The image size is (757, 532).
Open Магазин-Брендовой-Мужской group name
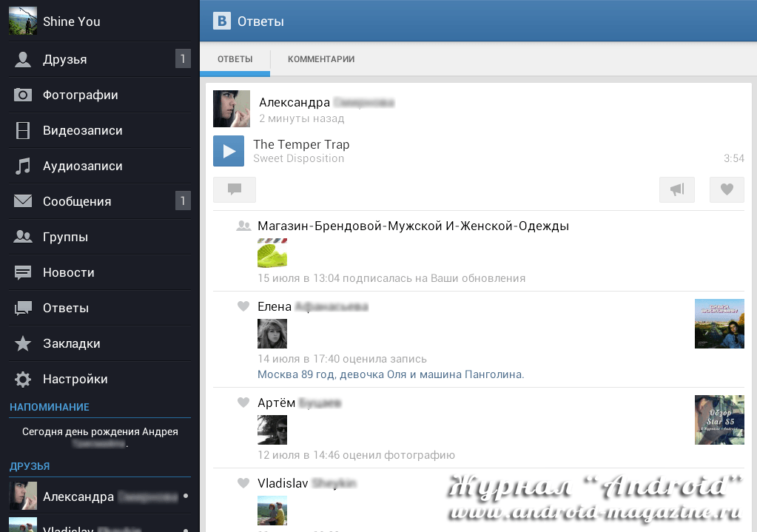[x=413, y=226]
